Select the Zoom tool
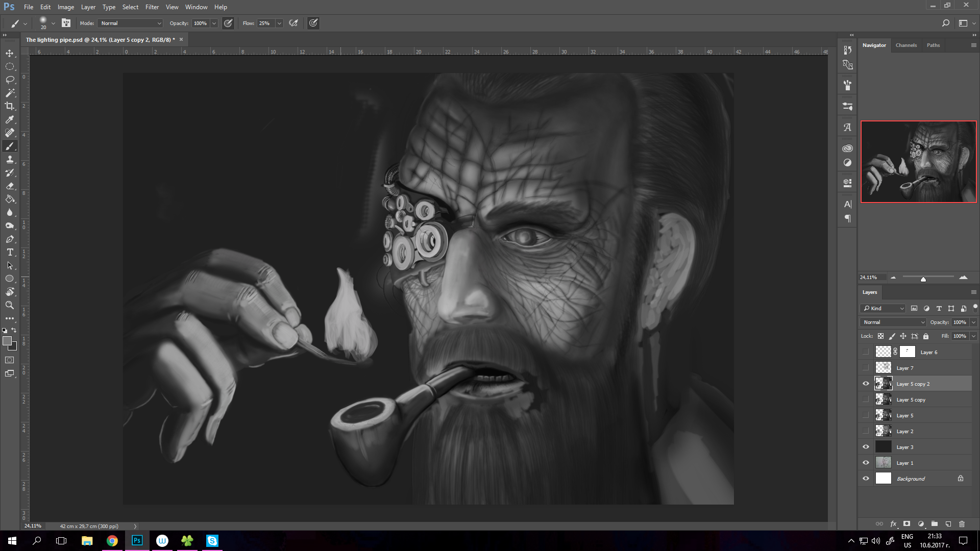This screenshot has width=980, height=551. [x=10, y=305]
